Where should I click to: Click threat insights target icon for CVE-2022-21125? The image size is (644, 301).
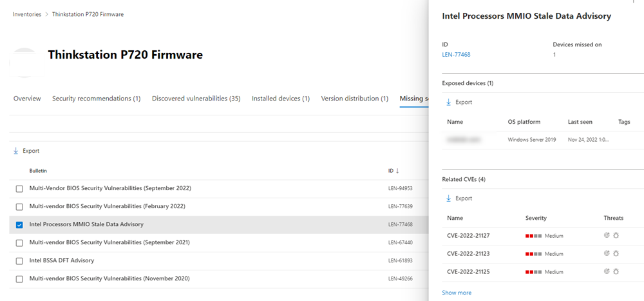[607, 271]
